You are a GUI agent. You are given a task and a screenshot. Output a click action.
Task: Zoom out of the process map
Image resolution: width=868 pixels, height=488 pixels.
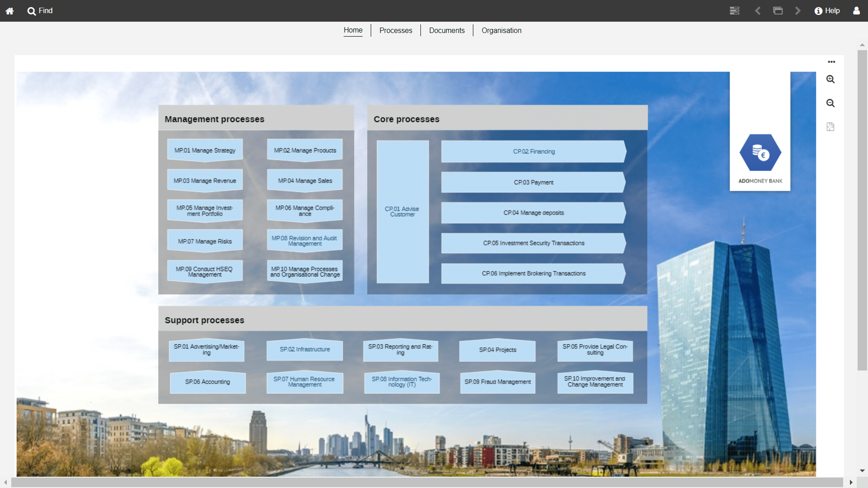pos(831,103)
